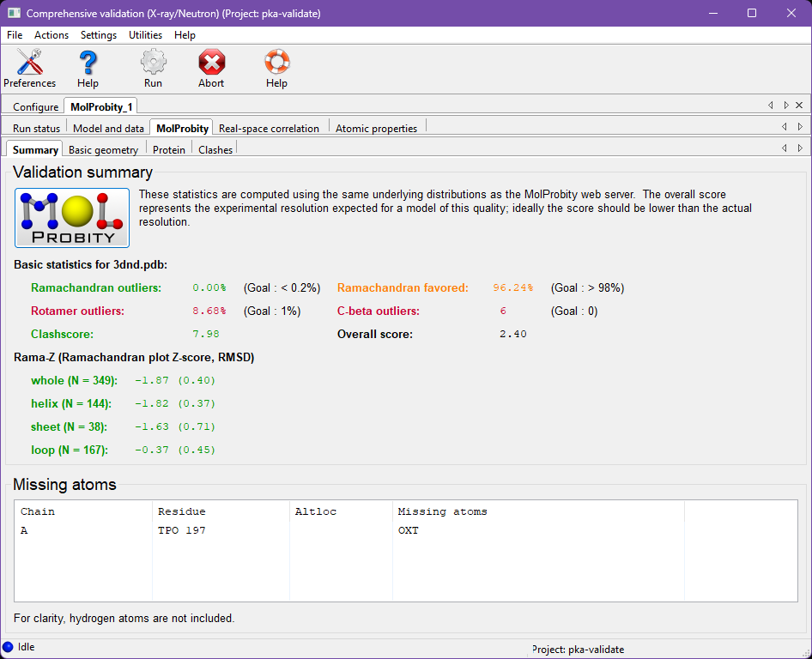The height and width of the screenshot is (659, 812).
Task: Switch to the Configure tab
Action: click(x=35, y=106)
